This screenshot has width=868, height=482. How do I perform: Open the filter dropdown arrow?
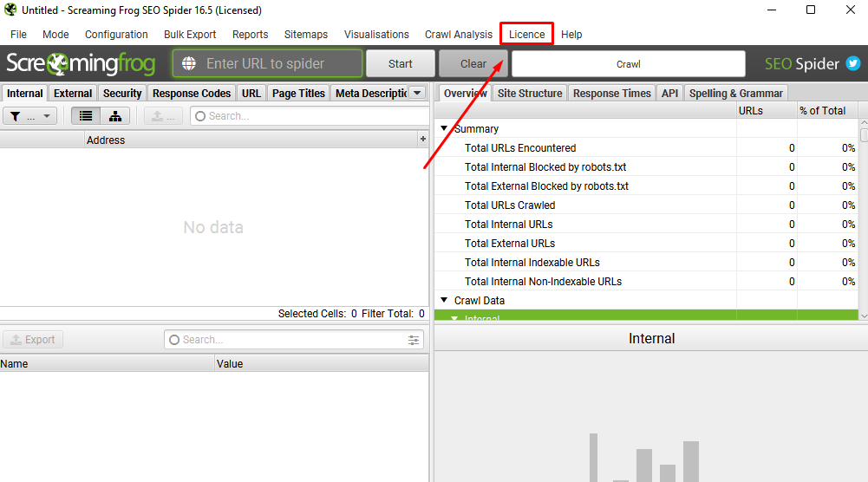pos(47,116)
